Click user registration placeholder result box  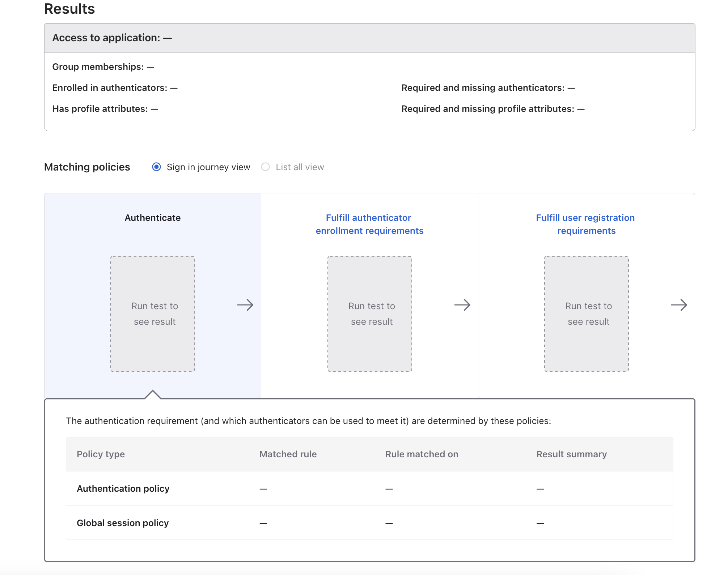click(x=586, y=314)
